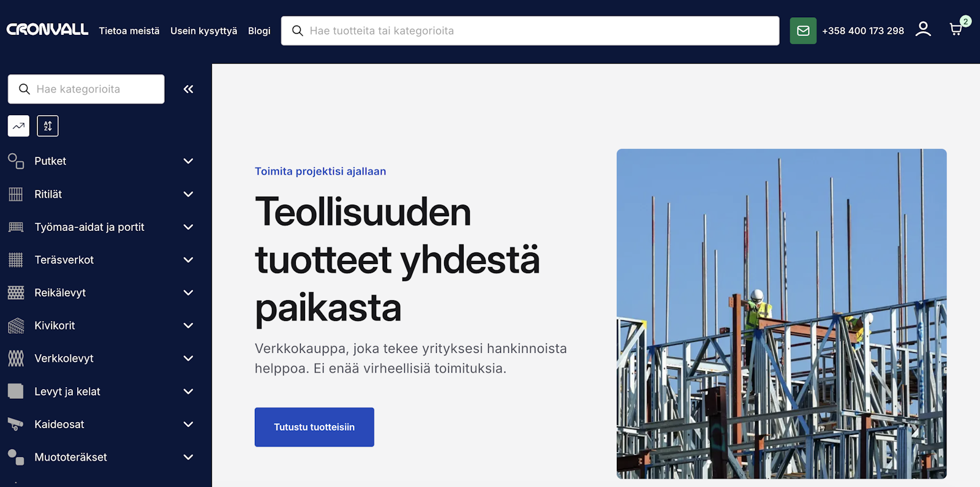Collapse sidebar with the double chevron icon
This screenshot has height=487, width=980.
coord(188,89)
